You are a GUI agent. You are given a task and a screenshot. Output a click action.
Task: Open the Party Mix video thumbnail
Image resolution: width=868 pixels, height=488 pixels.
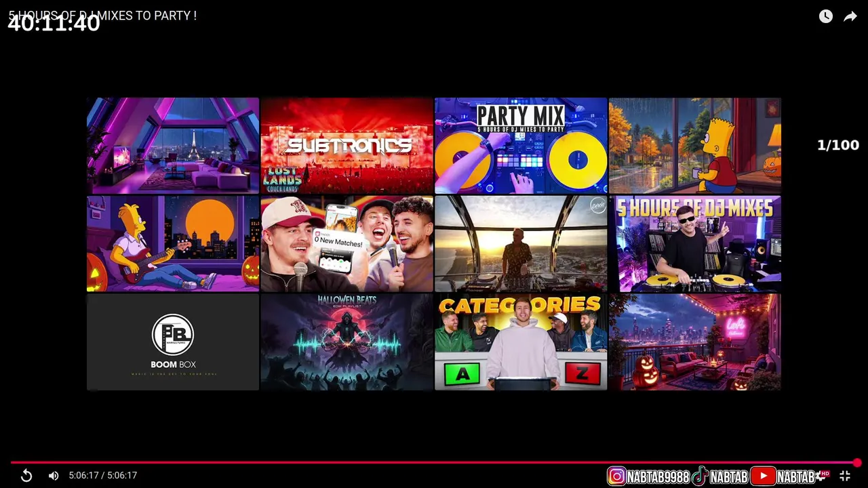pyautogui.click(x=521, y=146)
